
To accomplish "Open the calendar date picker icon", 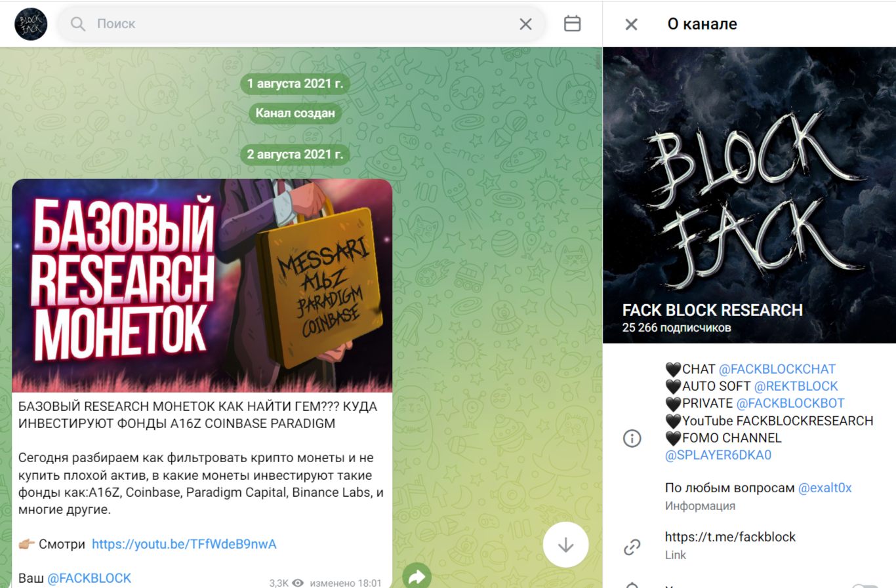I will pyautogui.click(x=572, y=24).
